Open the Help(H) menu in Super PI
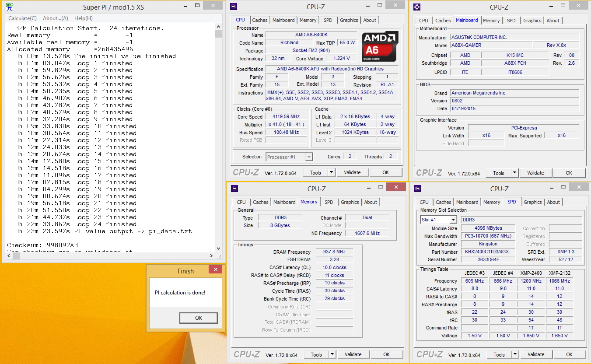 tap(83, 18)
